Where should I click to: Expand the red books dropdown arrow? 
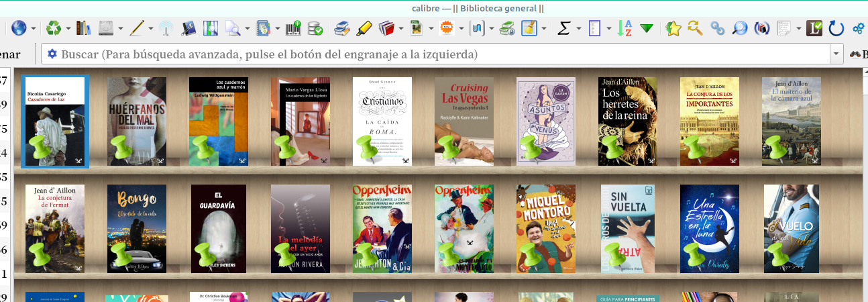pyautogui.click(x=400, y=29)
